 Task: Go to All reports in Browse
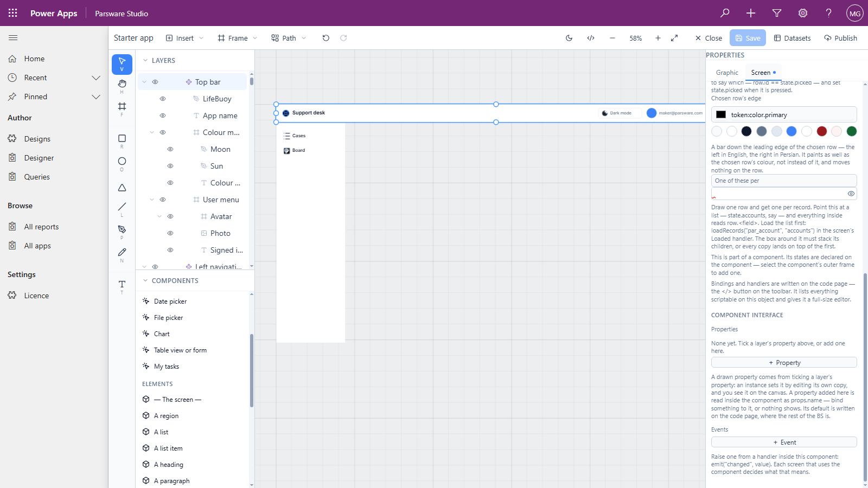[41, 227]
